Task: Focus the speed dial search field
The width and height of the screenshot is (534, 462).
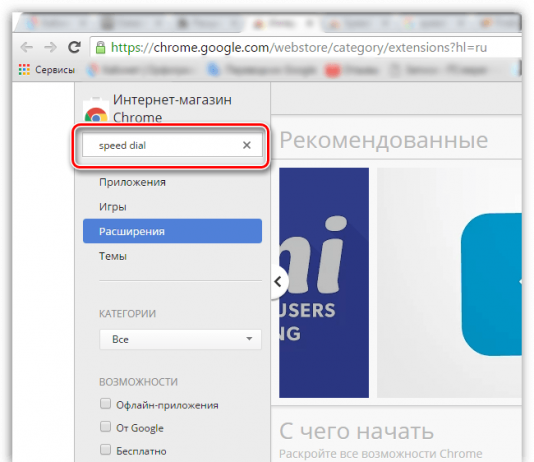Action: point(172,145)
